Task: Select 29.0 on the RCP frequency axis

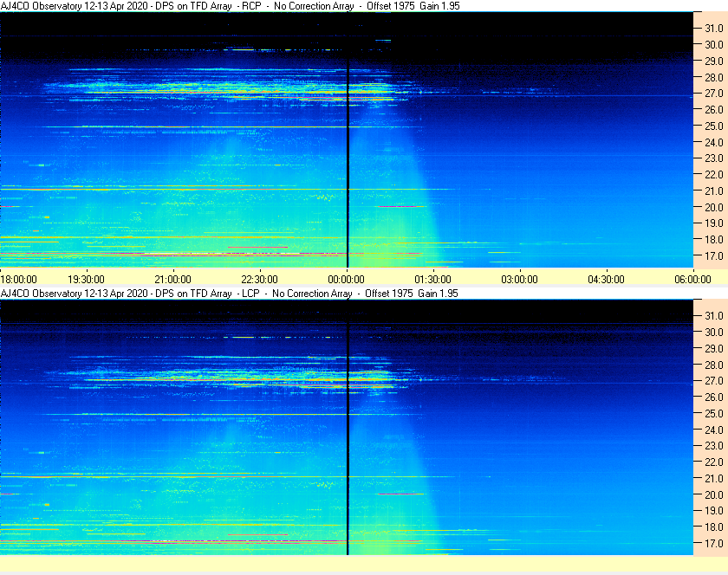Action: [714, 61]
